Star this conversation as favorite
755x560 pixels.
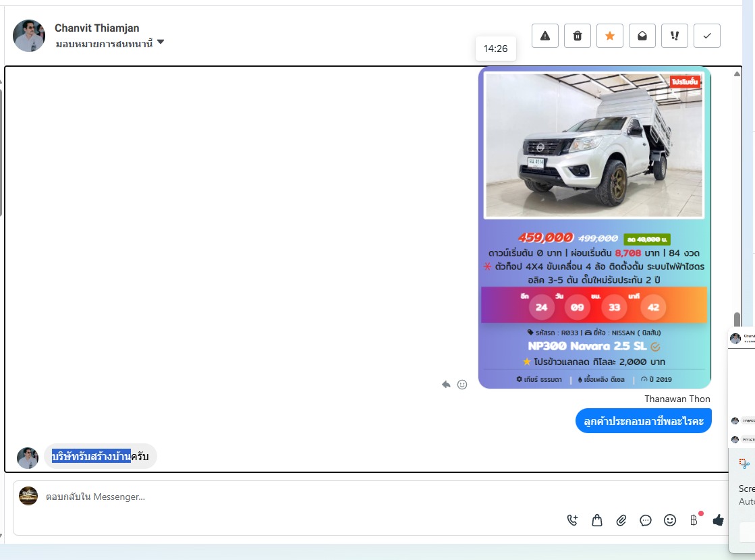[x=609, y=36]
